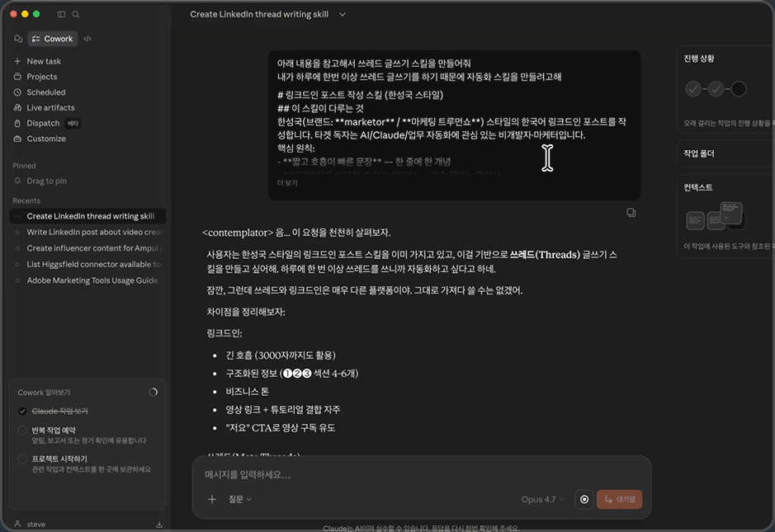
Task: Select the Cowork tab
Action: click(52, 39)
